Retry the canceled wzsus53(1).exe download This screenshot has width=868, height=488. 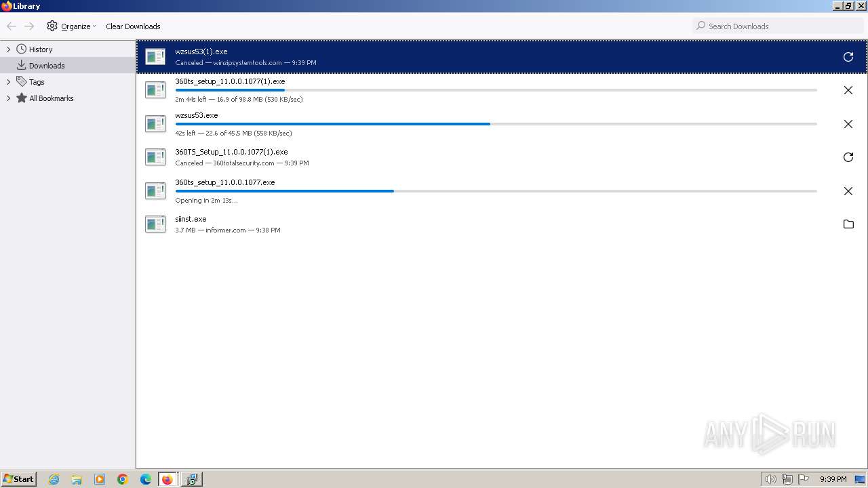[x=848, y=57]
